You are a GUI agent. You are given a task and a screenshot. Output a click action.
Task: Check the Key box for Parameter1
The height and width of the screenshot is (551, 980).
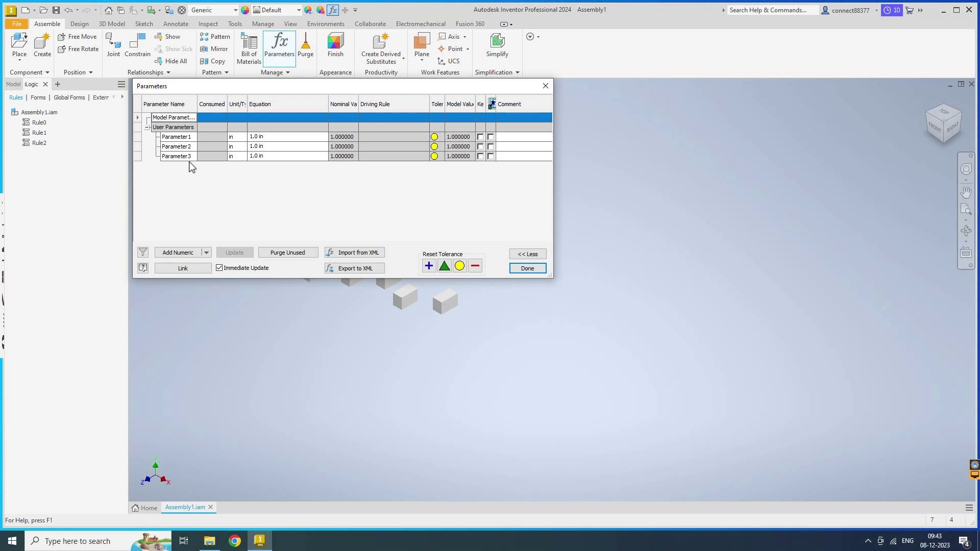[480, 137]
